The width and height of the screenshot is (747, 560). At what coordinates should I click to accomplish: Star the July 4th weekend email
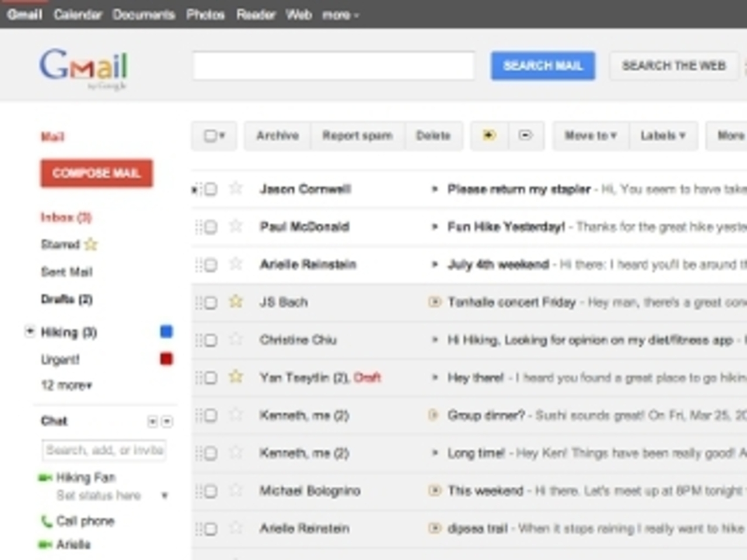coord(236,264)
